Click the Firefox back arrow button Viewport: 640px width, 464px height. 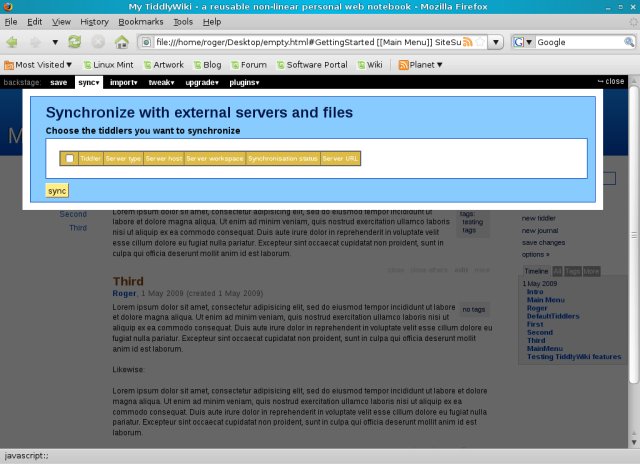(12, 42)
